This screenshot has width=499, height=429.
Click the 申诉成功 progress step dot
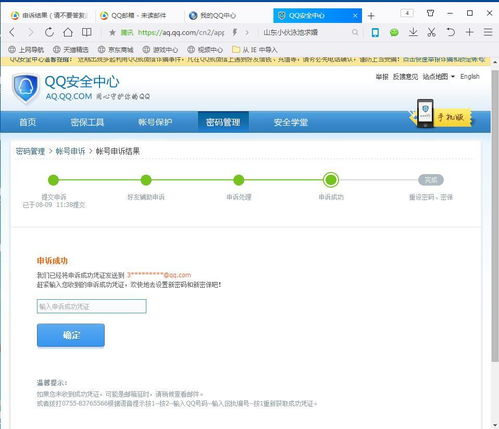coord(331,180)
